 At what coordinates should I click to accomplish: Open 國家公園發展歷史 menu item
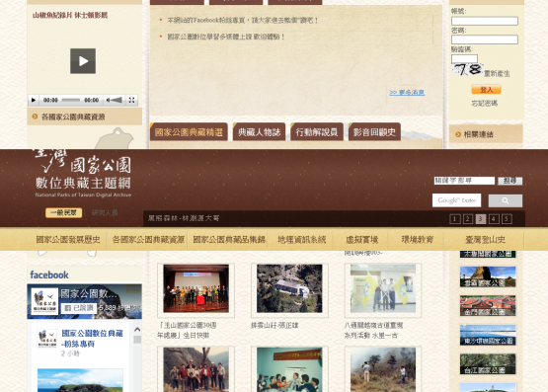tap(68, 240)
